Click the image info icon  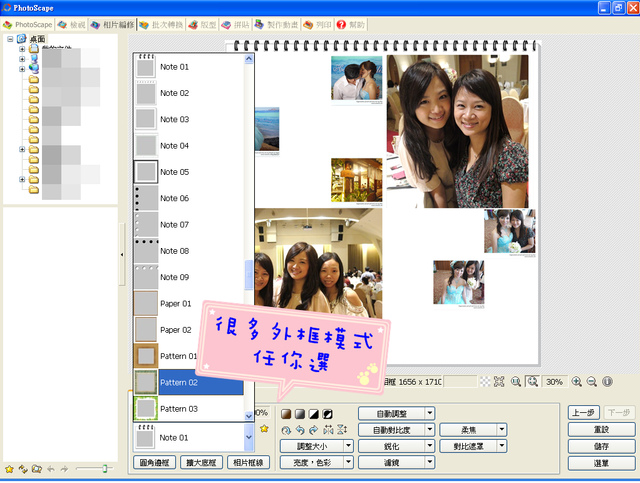(607, 382)
